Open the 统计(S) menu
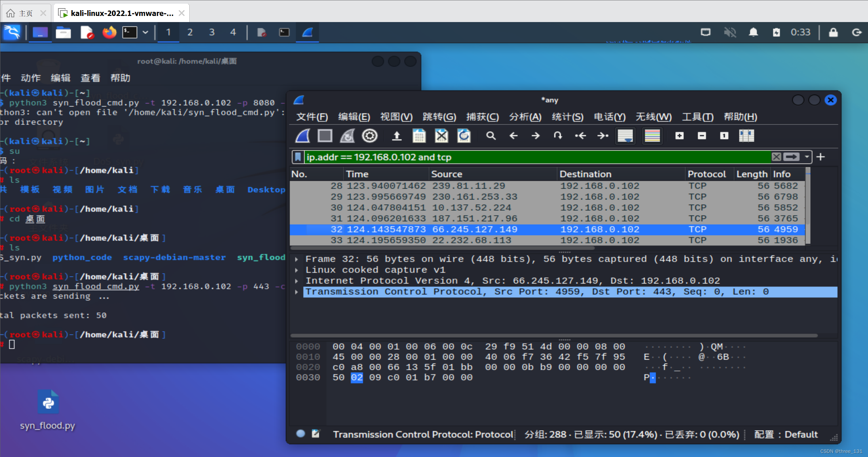 pos(567,117)
